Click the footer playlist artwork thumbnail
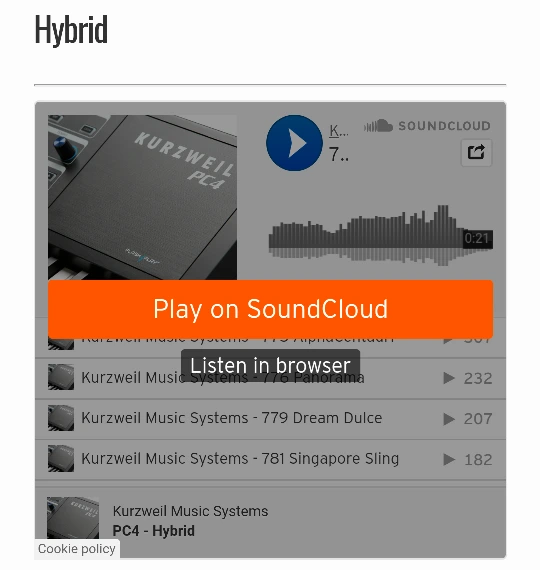 (x=73, y=518)
